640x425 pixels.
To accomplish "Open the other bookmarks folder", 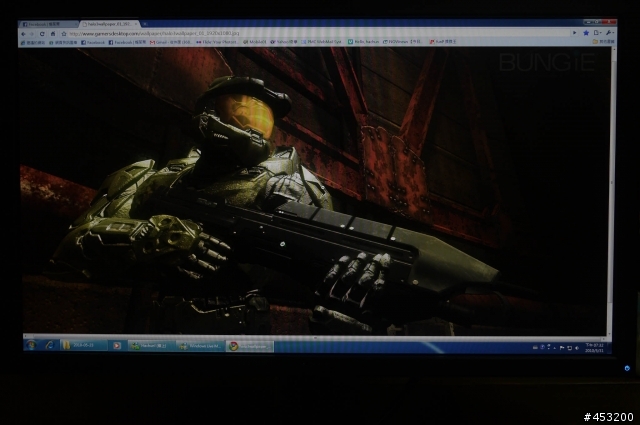I will [x=604, y=42].
